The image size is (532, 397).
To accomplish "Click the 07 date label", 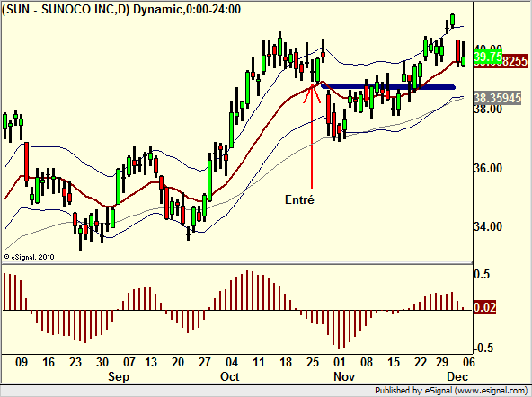I will click(x=129, y=362).
